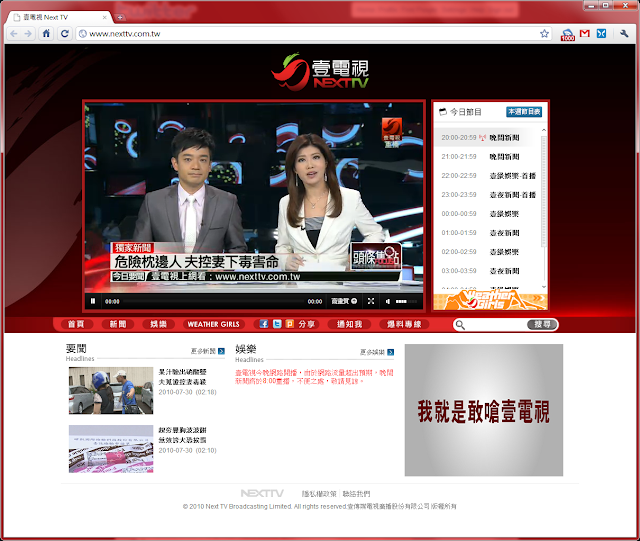The width and height of the screenshot is (640, 541).
Task: Mute the video speaker icon
Action: click(x=388, y=301)
